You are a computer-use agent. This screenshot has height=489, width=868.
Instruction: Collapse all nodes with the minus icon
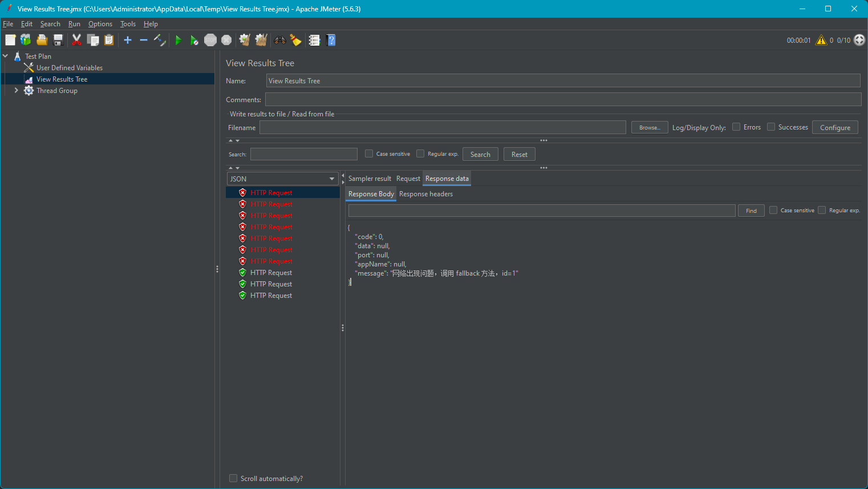point(144,40)
